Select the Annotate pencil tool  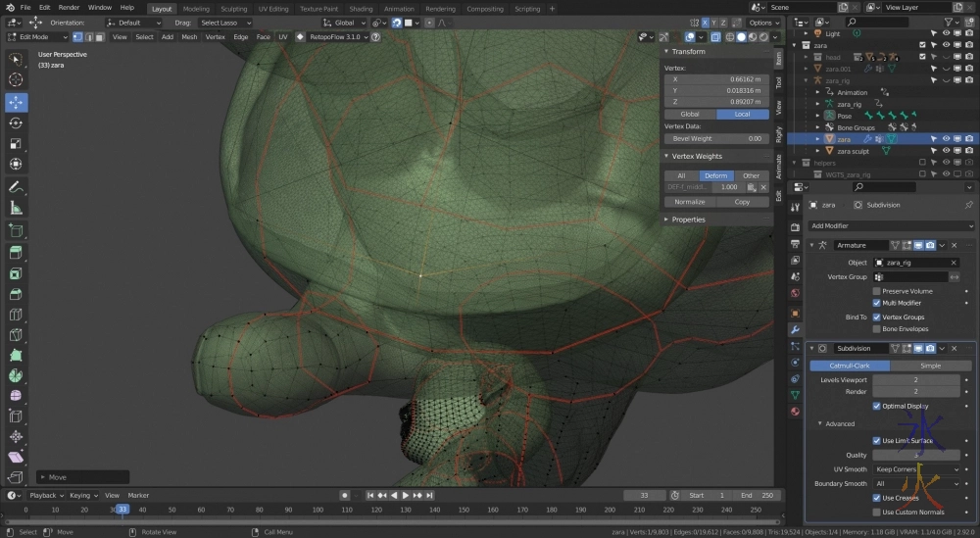pos(16,187)
